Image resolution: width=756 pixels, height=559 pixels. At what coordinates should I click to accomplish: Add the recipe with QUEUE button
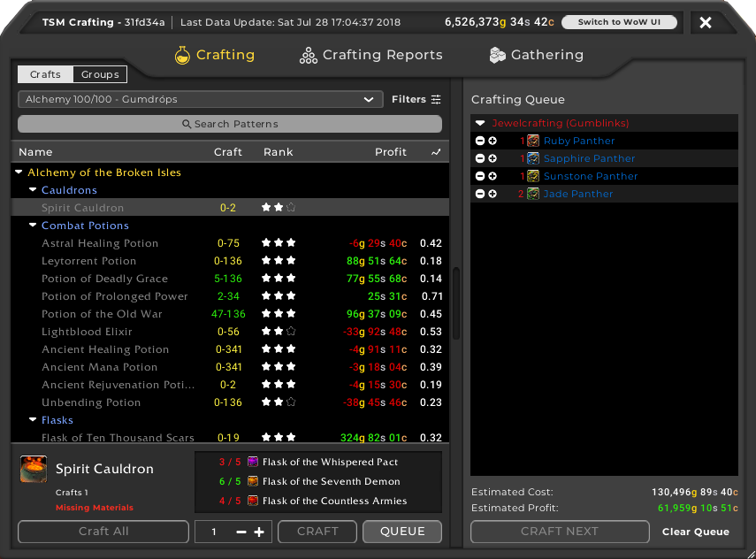click(x=402, y=532)
